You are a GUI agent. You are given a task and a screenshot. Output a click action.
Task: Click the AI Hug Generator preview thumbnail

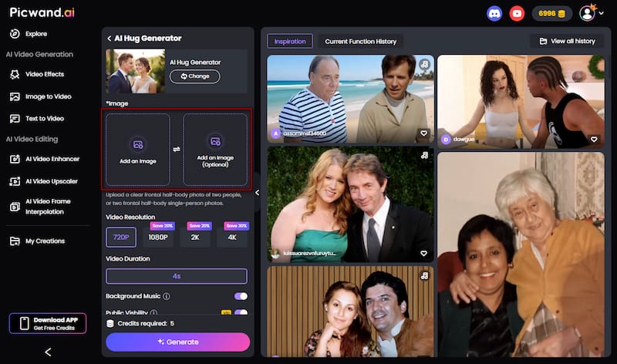136,71
